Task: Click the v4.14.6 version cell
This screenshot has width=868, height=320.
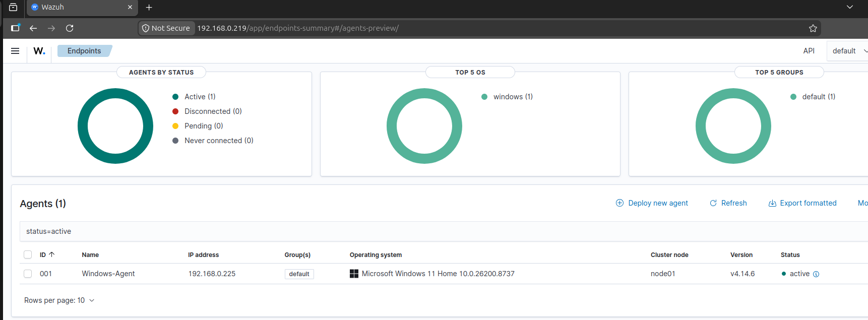Action: 742,274
